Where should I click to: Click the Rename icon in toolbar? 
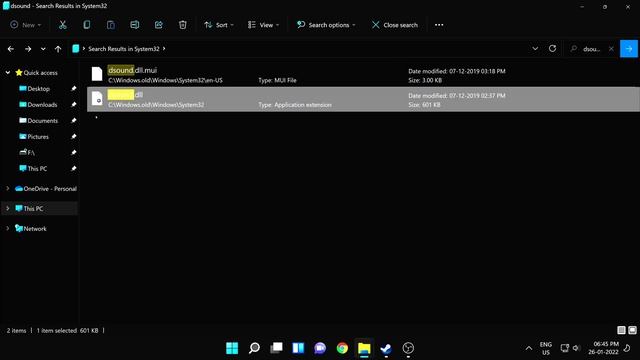pos(135,25)
